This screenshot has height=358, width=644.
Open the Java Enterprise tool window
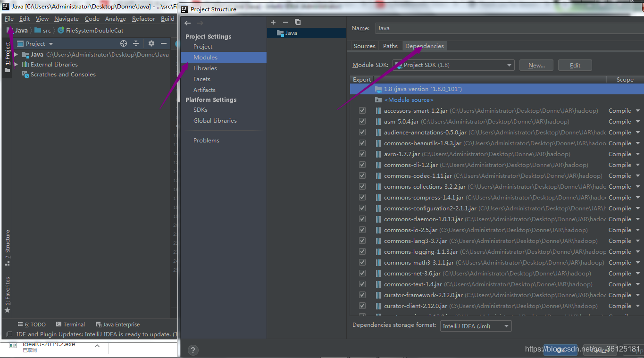117,325
